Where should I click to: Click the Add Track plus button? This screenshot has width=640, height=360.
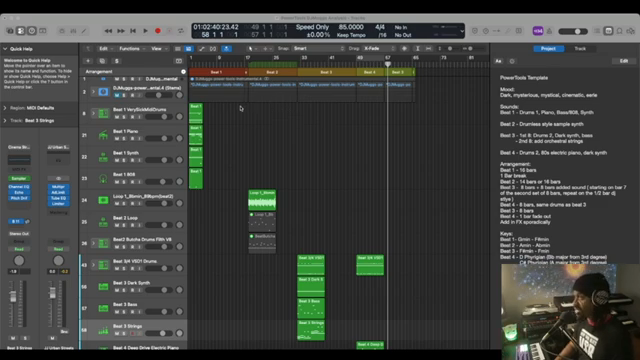[x=88, y=61]
